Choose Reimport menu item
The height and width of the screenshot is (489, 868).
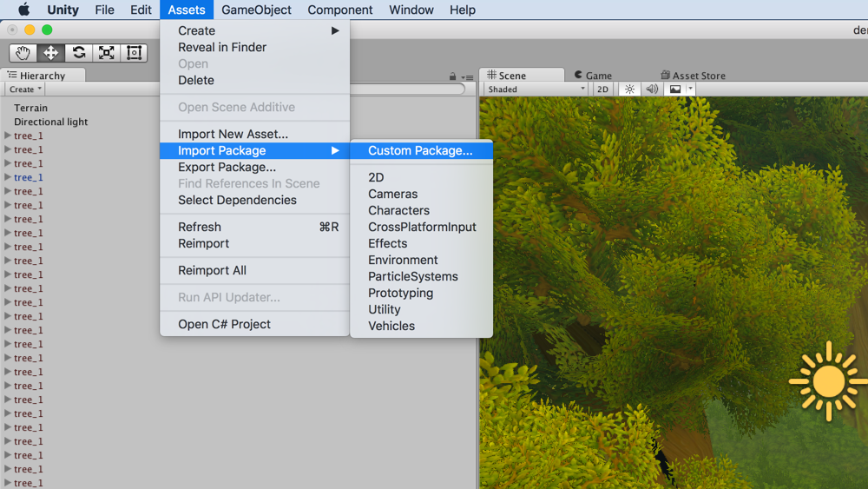coord(254,244)
